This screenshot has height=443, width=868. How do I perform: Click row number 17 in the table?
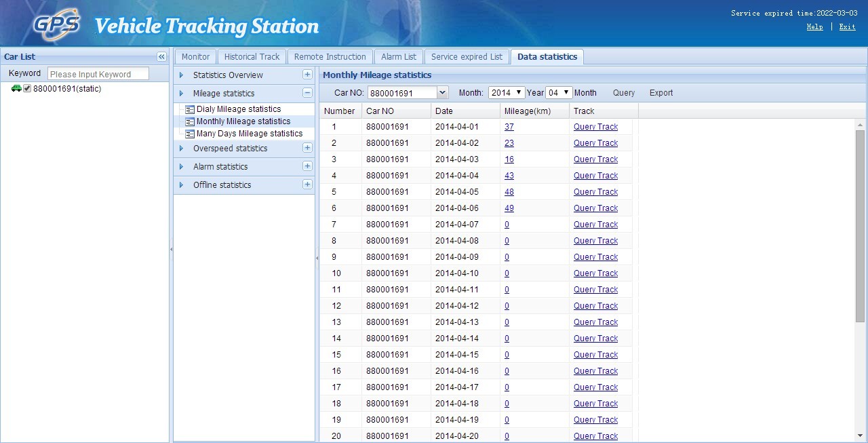coord(336,387)
